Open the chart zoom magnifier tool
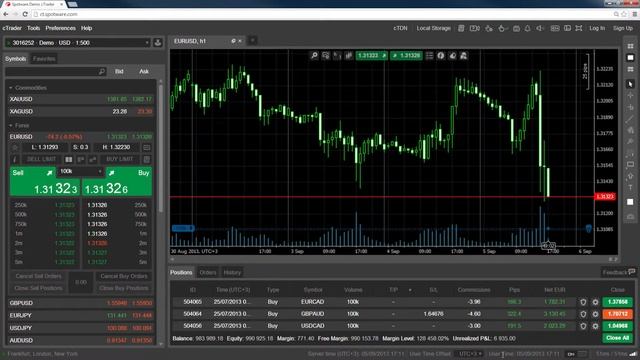The image size is (640, 360). pos(314,56)
